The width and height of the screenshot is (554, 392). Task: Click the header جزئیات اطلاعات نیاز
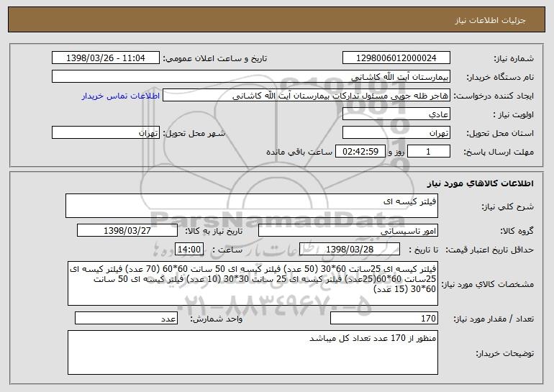[490, 20]
